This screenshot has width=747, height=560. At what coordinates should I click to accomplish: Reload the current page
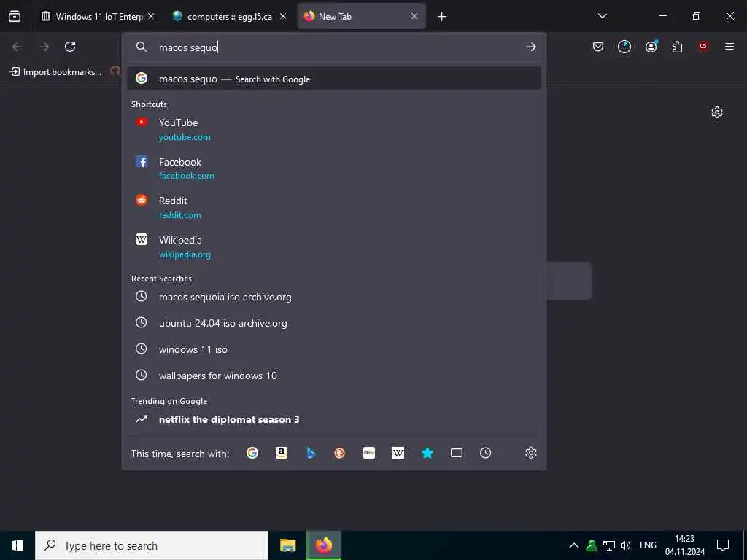[x=70, y=47]
